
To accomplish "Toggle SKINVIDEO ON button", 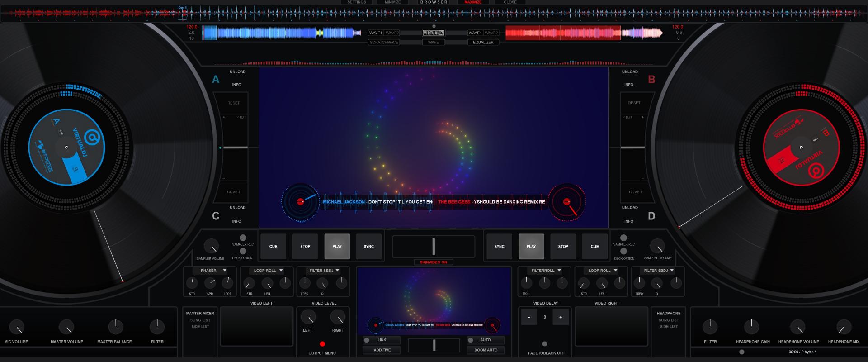I will point(434,262).
